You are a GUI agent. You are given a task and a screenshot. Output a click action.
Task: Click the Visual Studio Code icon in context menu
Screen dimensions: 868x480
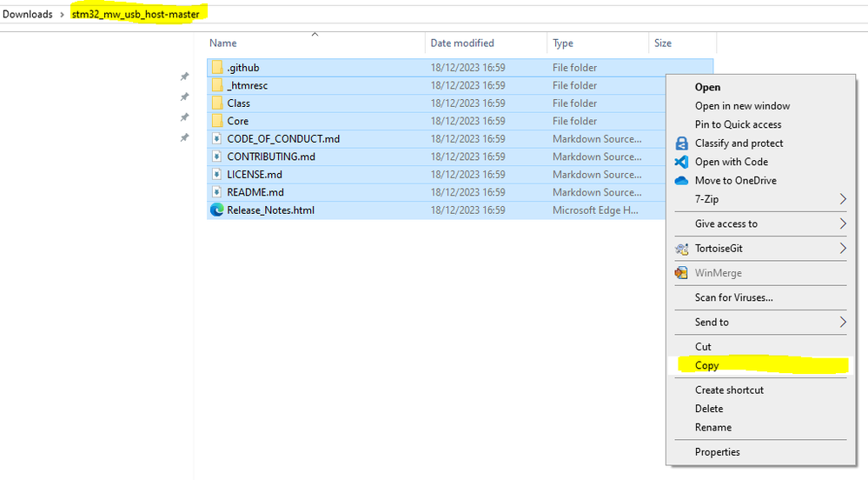pos(681,162)
